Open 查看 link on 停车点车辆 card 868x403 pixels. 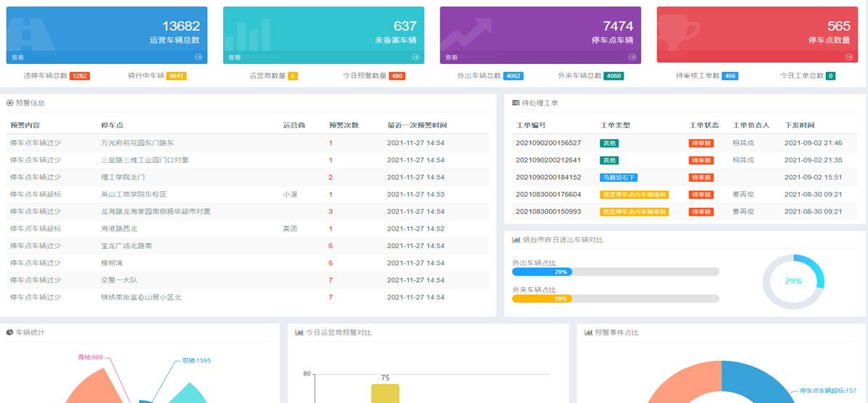coord(451,57)
